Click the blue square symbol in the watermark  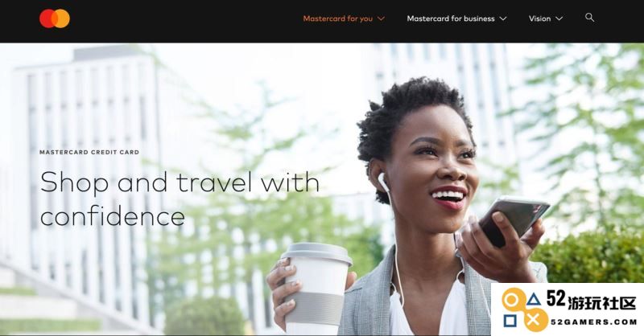[510, 321]
